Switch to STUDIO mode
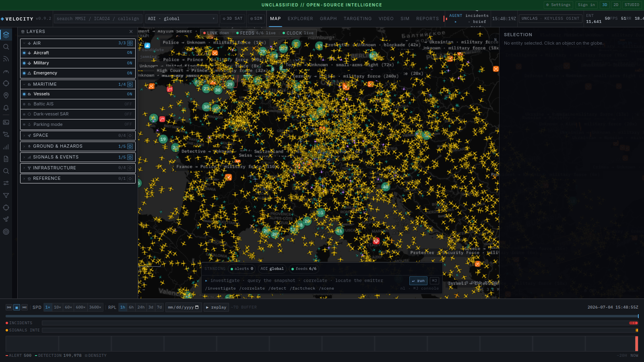Viewport: 644px width, 362px height. click(632, 5)
